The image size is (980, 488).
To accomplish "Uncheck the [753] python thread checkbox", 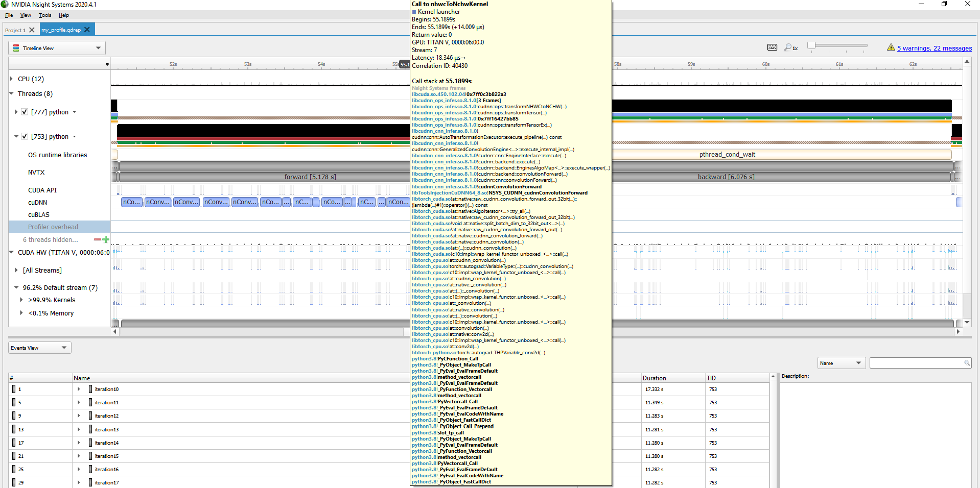I will coord(25,136).
